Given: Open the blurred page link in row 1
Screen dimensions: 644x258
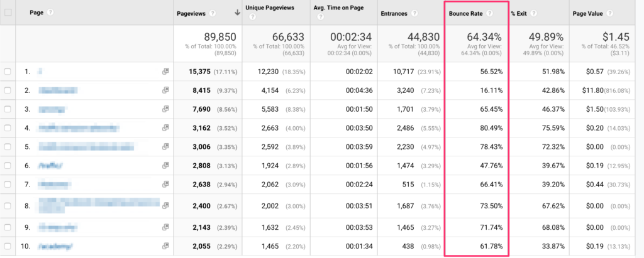Looking at the screenshot, I should pyautogui.click(x=40, y=72).
